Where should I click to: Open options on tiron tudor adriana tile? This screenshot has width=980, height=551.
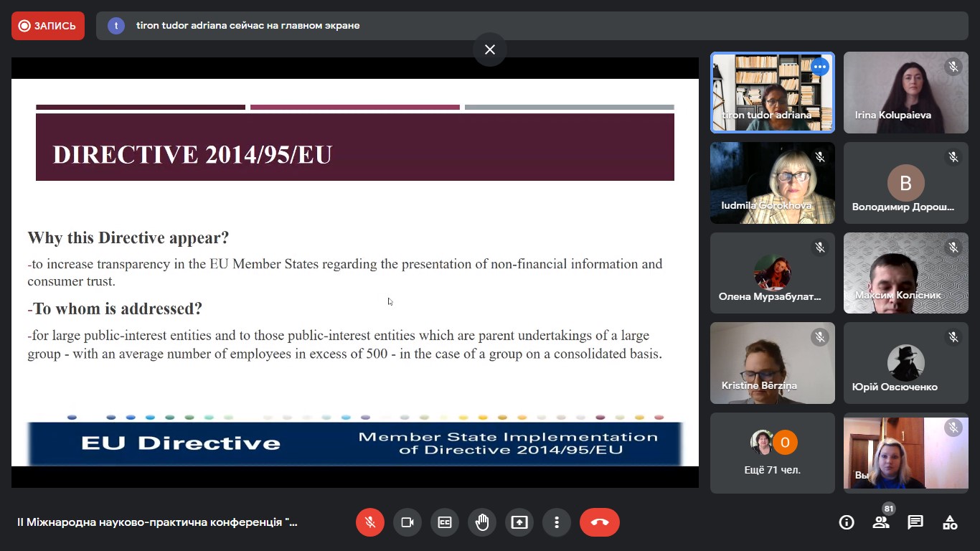pos(820,67)
